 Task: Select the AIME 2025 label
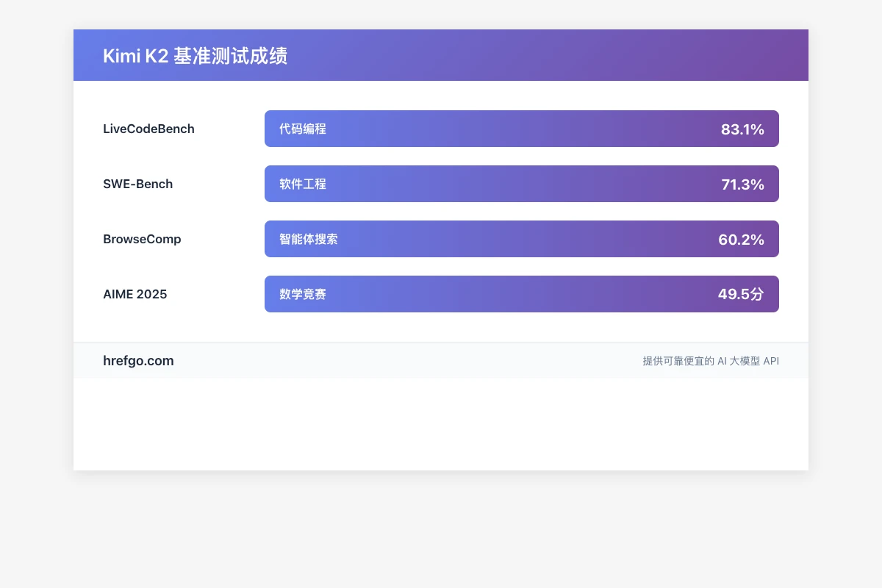(x=135, y=294)
